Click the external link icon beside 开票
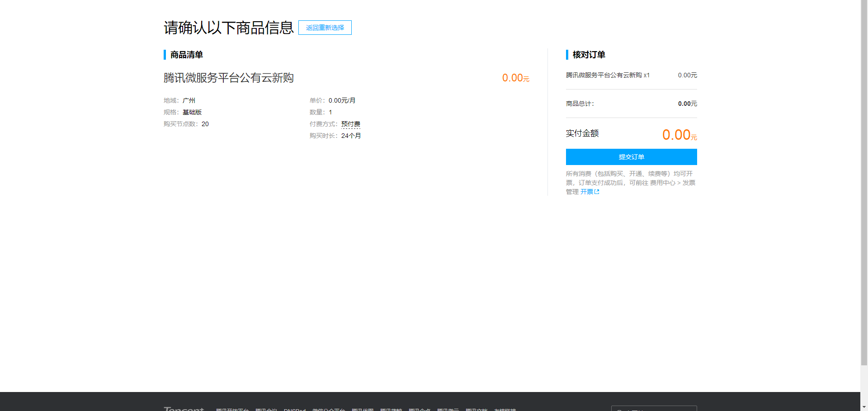868x411 pixels. (597, 192)
